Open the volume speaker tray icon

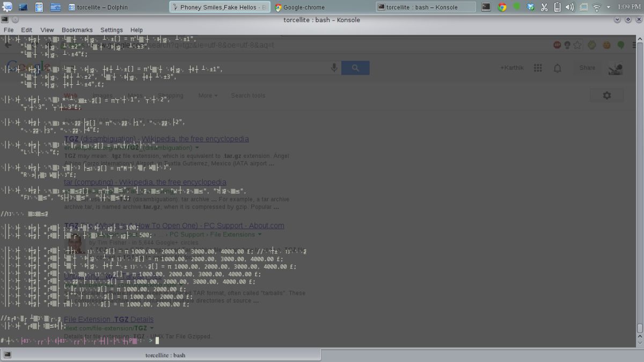(570, 7)
